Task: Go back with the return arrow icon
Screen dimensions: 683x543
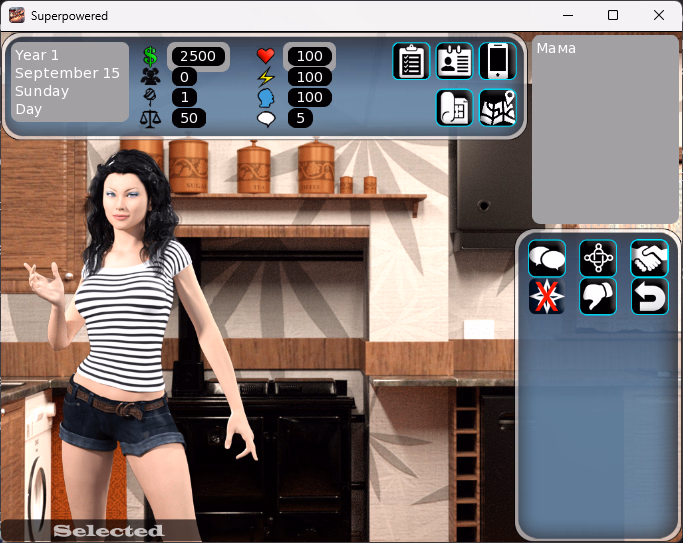Action: pos(650,297)
